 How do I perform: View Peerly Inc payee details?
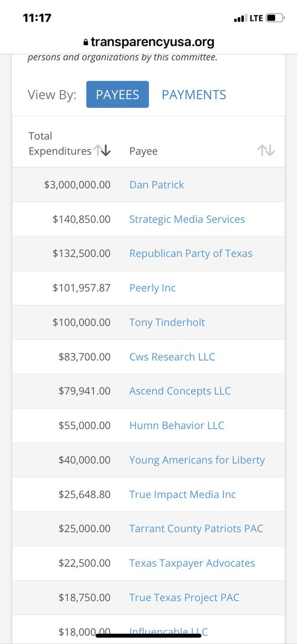(152, 288)
